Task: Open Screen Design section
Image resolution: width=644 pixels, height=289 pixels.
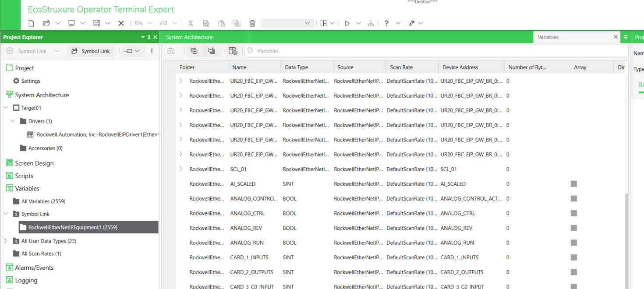Action: (34, 163)
